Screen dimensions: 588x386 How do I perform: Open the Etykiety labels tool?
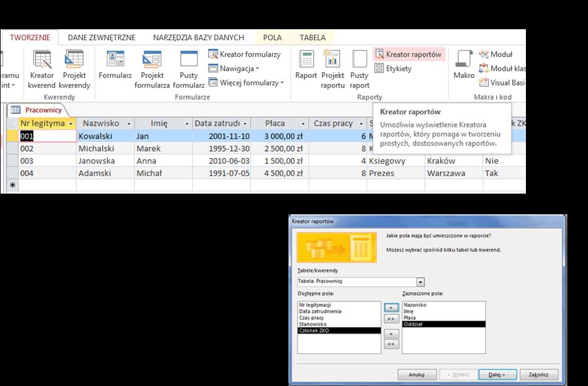393,69
